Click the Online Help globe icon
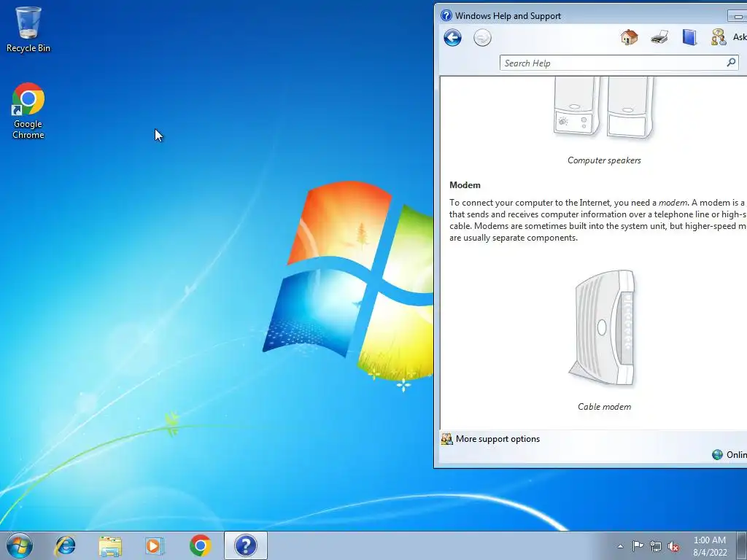 click(717, 455)
